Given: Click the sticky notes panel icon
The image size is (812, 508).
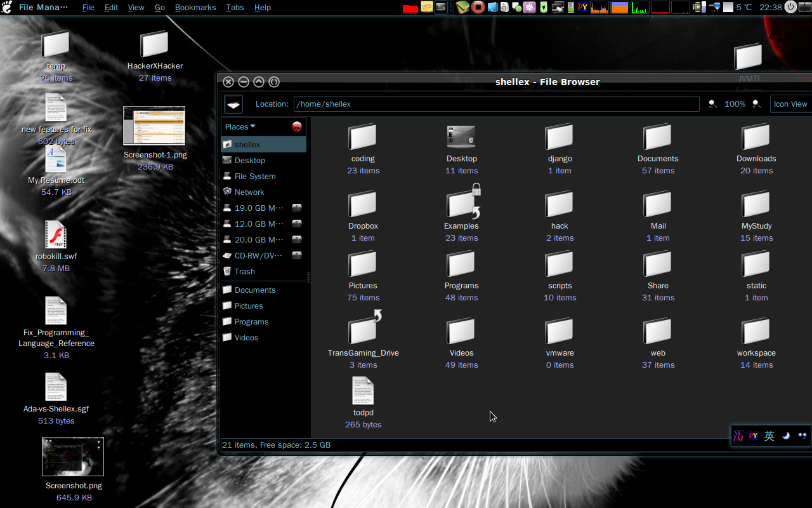Looking at the screenshot, I should (427, 8).
